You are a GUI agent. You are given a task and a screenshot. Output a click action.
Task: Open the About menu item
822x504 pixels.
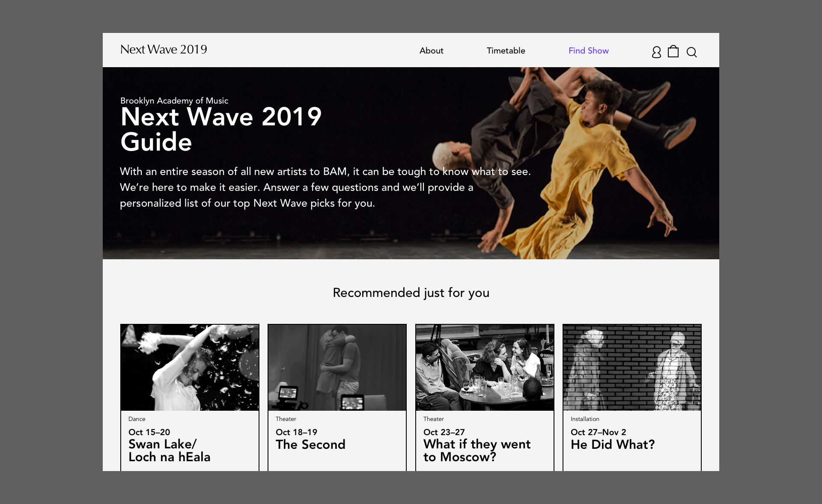(x=432, y=50)
